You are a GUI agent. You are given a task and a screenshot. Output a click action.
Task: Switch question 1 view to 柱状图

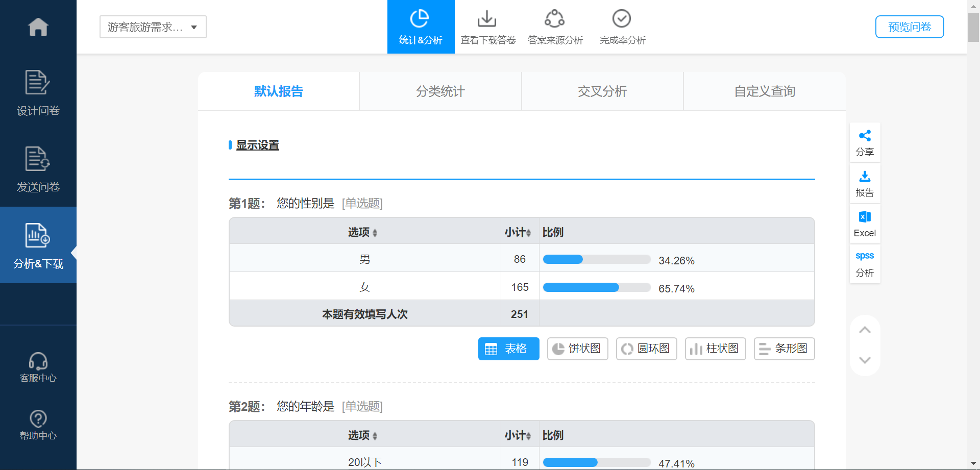715,349
